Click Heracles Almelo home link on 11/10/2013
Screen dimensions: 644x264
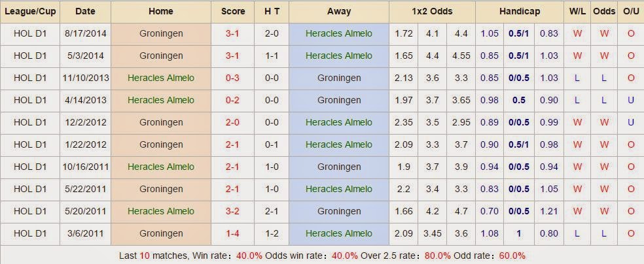pyautogui.click(x=161, y=78)
